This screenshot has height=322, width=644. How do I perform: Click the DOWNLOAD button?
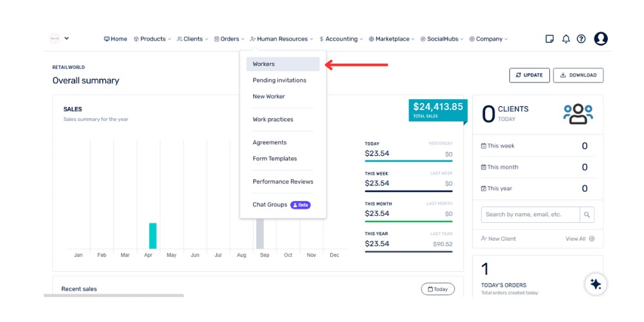(x=578, y=75)
